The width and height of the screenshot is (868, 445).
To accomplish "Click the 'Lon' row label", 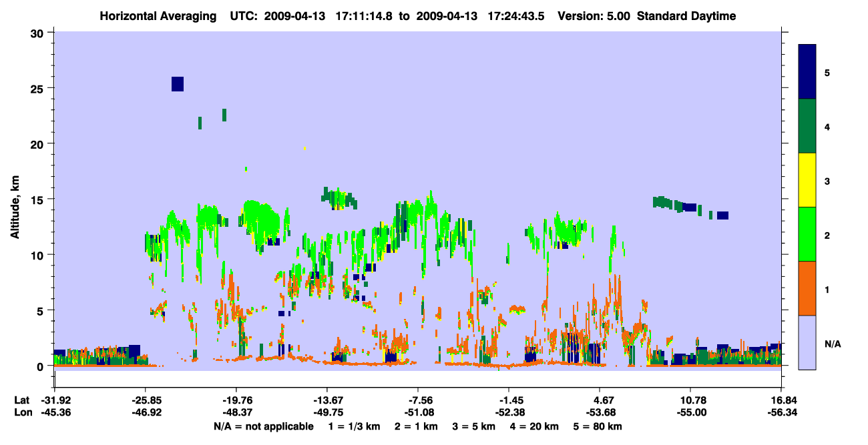I will tap(23, 412).
